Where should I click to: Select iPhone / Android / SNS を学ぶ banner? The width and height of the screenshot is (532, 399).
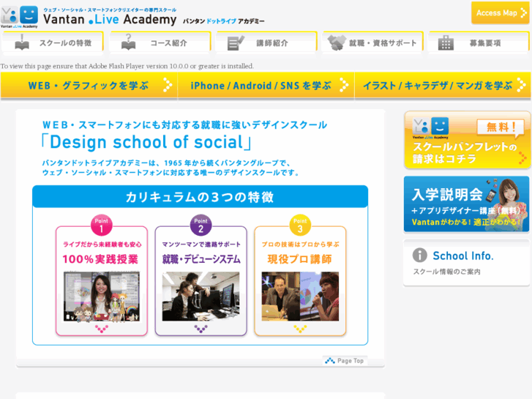(x=266, y=85)
